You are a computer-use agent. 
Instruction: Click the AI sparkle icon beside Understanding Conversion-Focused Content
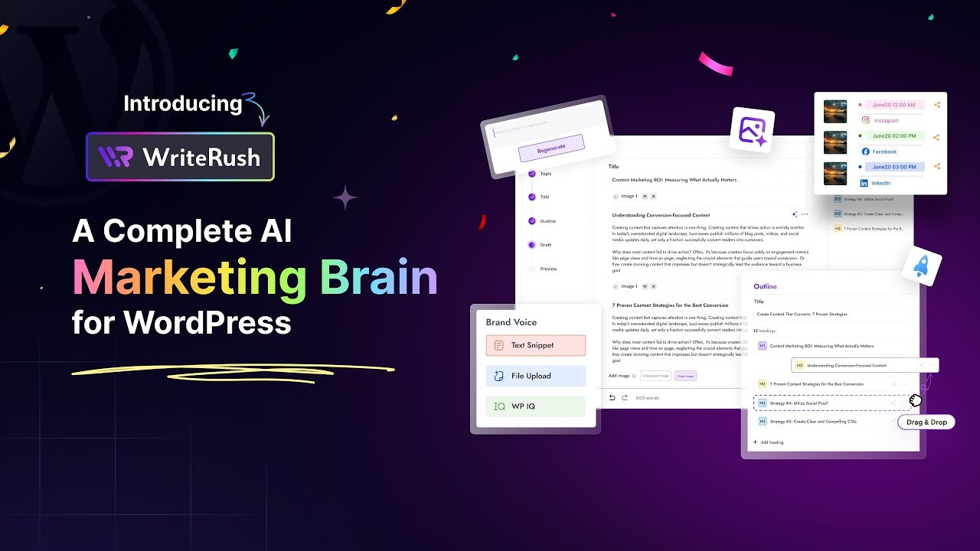pyautogui.click(x=795, y=215)
